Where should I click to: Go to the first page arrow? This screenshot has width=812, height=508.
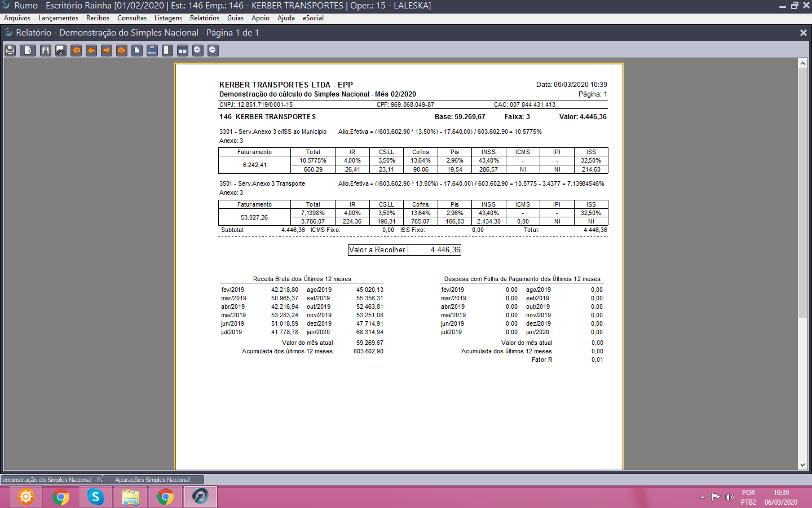point(76,50)
